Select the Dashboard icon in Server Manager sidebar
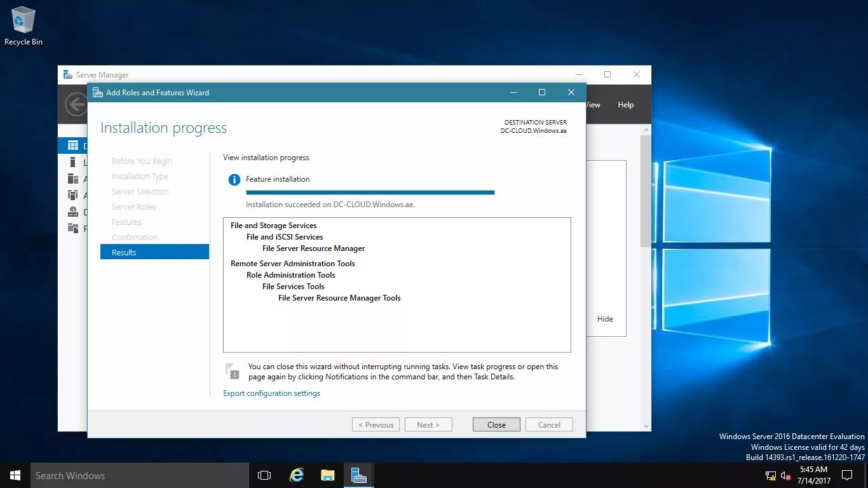This screenshot has height=488, width=868. [x=73, y=146]
